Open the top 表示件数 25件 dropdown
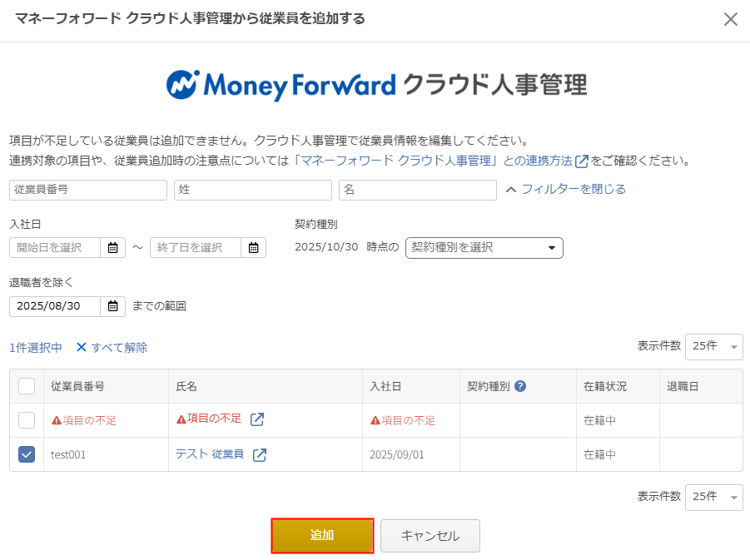750x560 pixels. tap(713, 346)
